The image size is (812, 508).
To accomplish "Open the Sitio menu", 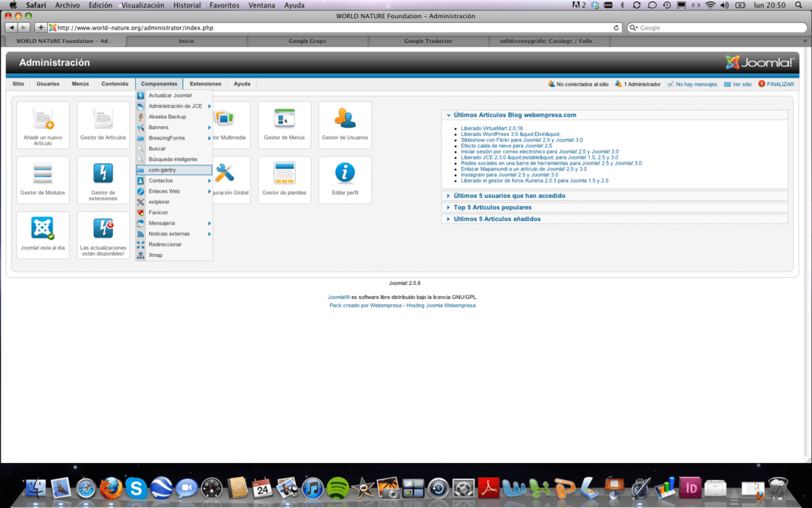I will [x=18, y=84].
